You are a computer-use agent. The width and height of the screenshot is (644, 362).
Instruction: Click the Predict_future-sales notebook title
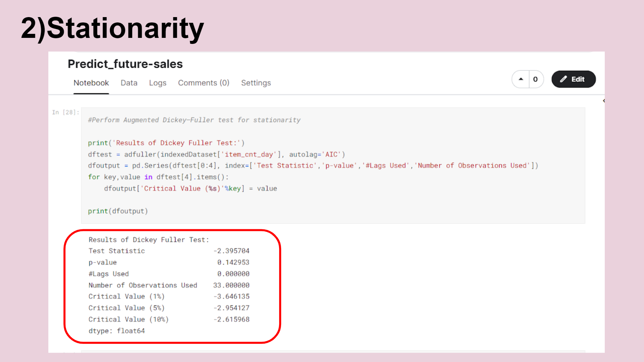[x=125, y=64]
